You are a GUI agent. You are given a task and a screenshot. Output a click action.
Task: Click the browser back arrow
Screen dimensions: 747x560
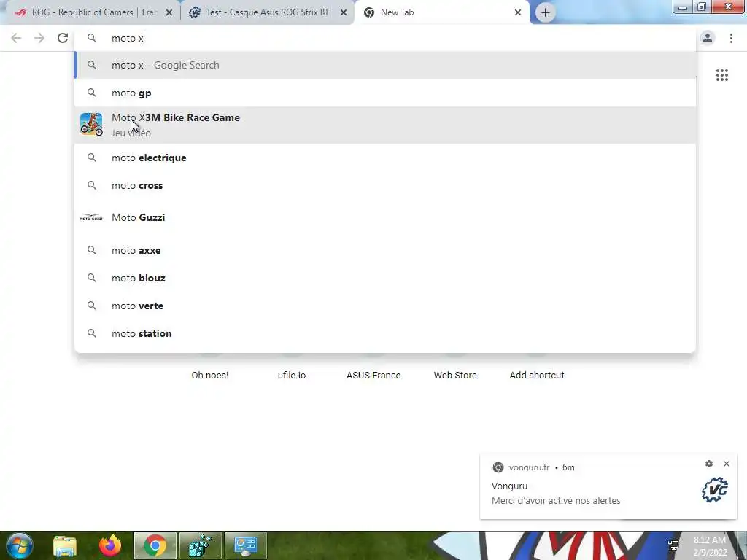(16, 38)
